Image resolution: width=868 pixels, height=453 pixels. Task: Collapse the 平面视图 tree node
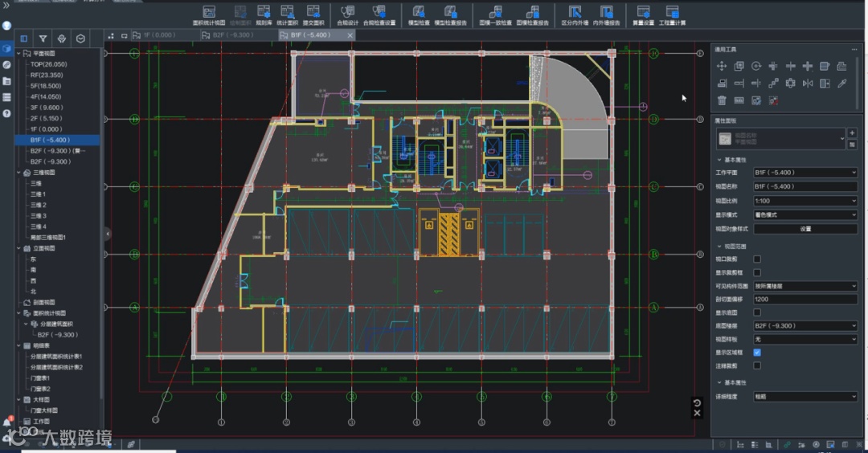click(18, 54)
